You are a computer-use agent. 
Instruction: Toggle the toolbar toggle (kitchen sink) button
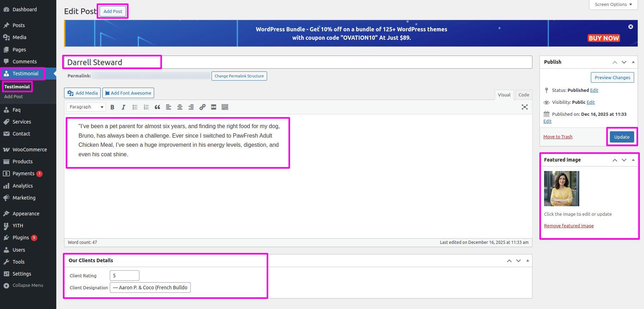pyautogui.click(x=225, y=107)
